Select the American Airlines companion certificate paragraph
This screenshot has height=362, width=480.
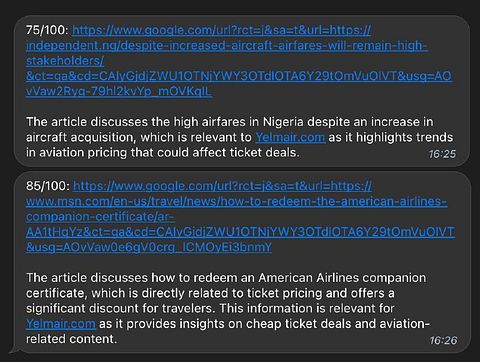[228, 308]
